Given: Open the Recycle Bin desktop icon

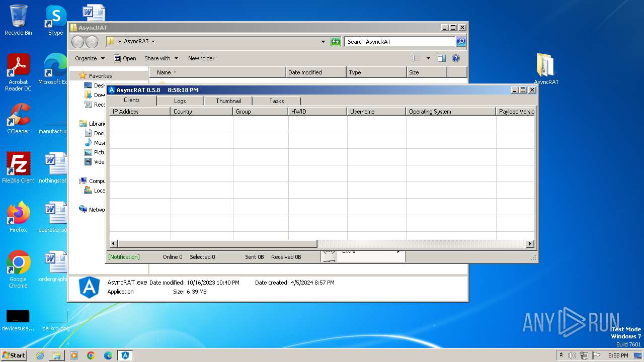Looking at the screenshot, I should [18, 20].
